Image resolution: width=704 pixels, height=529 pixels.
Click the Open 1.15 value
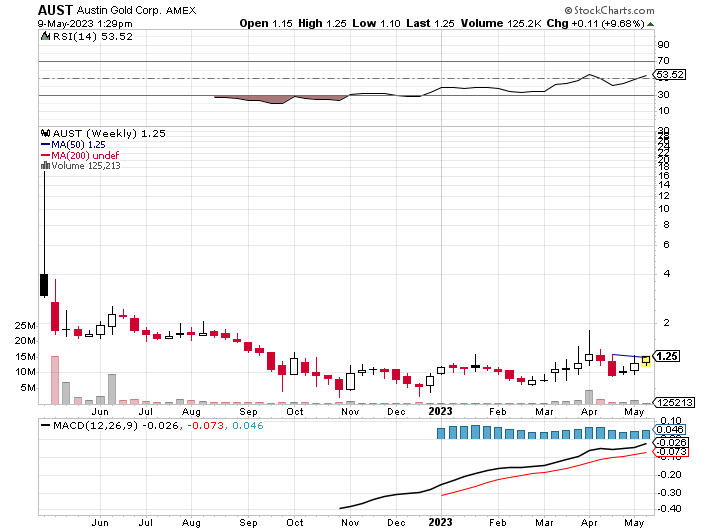pos(266,23)
